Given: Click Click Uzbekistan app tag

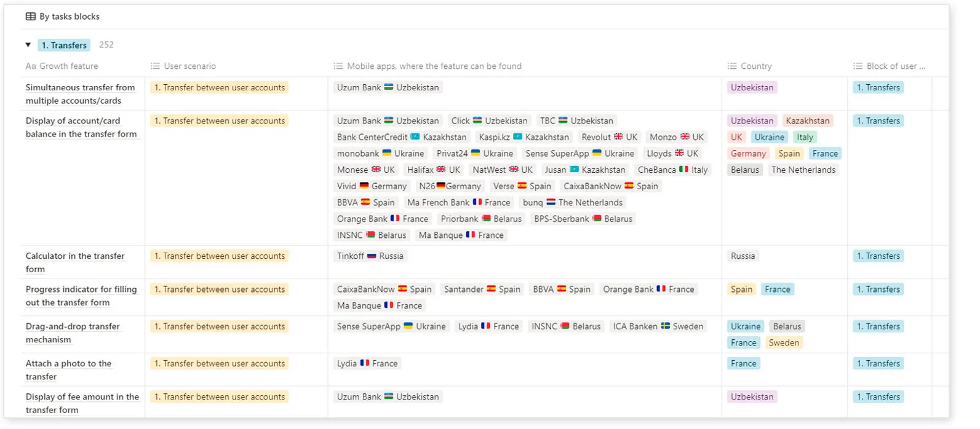Looking at the screenshot, I should point(489,120).
